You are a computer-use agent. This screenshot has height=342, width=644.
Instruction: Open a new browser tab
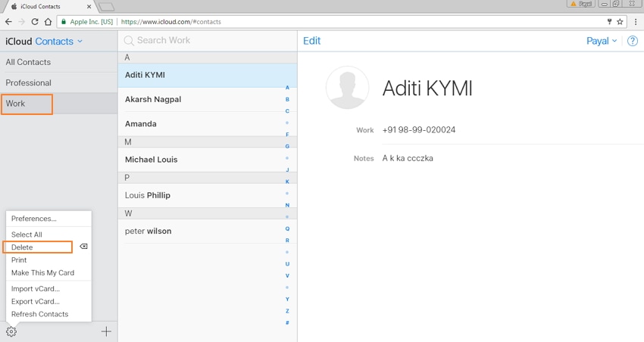106,7
